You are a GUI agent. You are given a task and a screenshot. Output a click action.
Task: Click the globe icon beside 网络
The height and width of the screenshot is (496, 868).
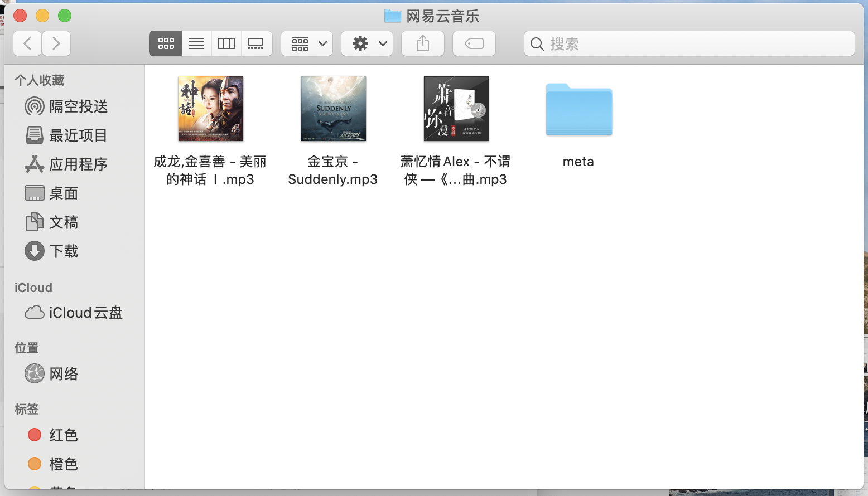[35, 373]
